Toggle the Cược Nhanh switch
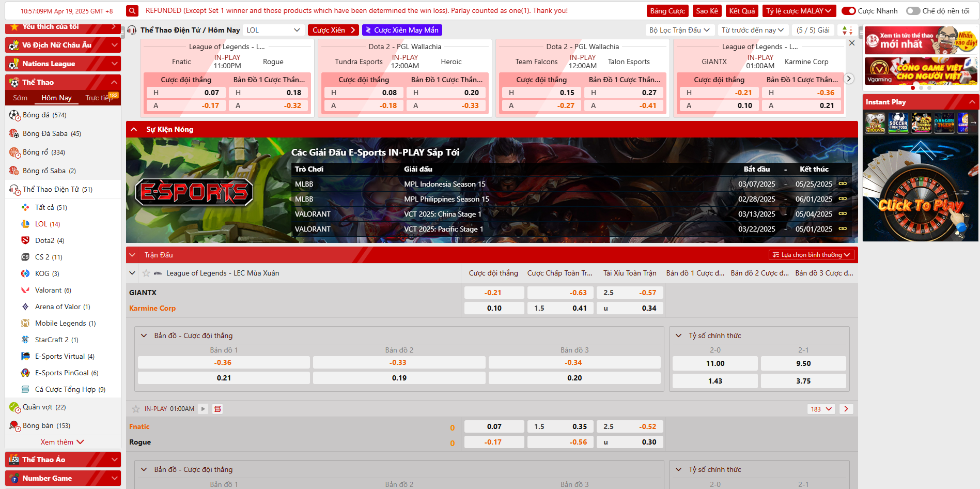This screenshot has width=980, height=489. pos(848,11)
